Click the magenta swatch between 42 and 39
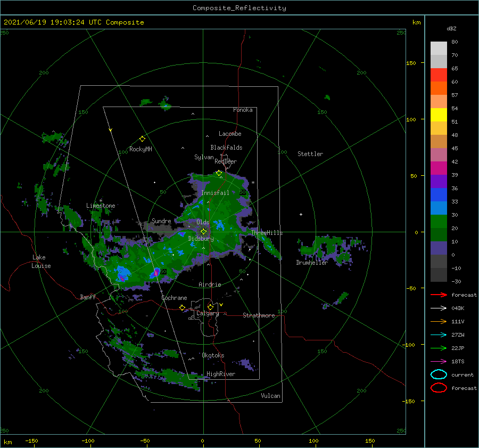Image resolution: width=479 pixels, height=448 pixels. (x=439, y=168)
